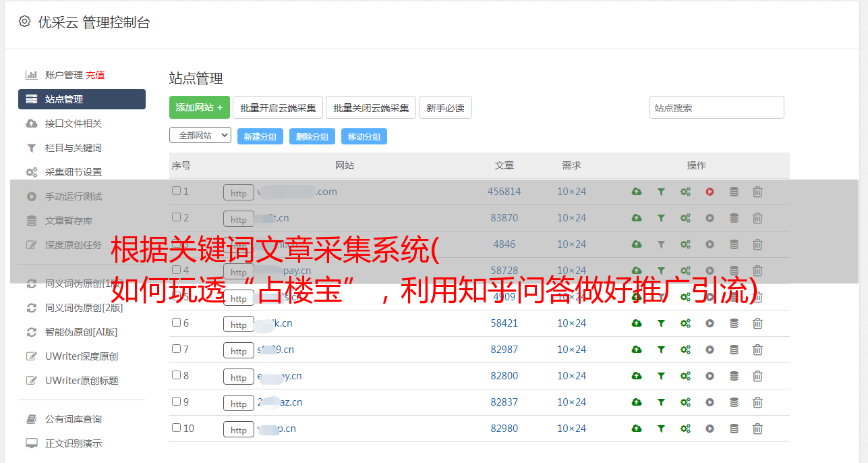Open database icon in row 2

(734, 218)
